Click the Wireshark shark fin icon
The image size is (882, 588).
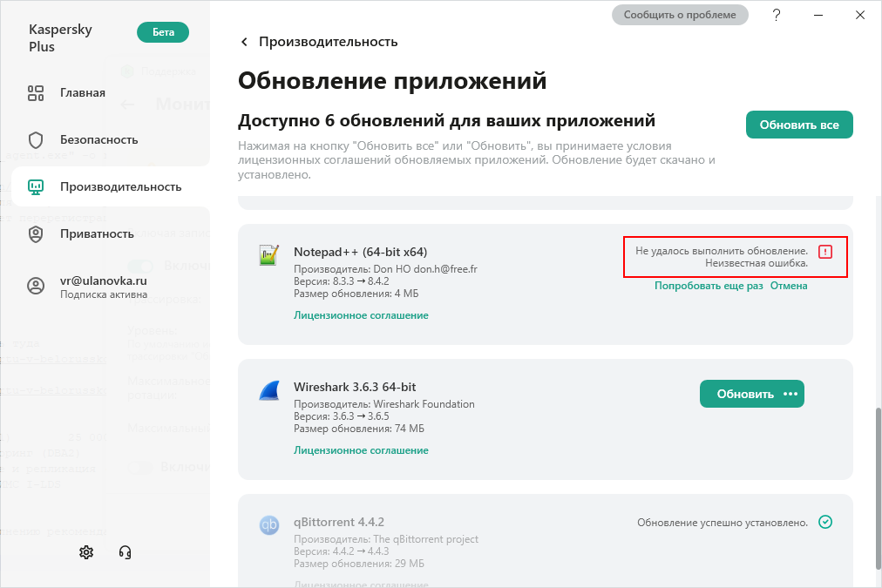click(269, 390)
